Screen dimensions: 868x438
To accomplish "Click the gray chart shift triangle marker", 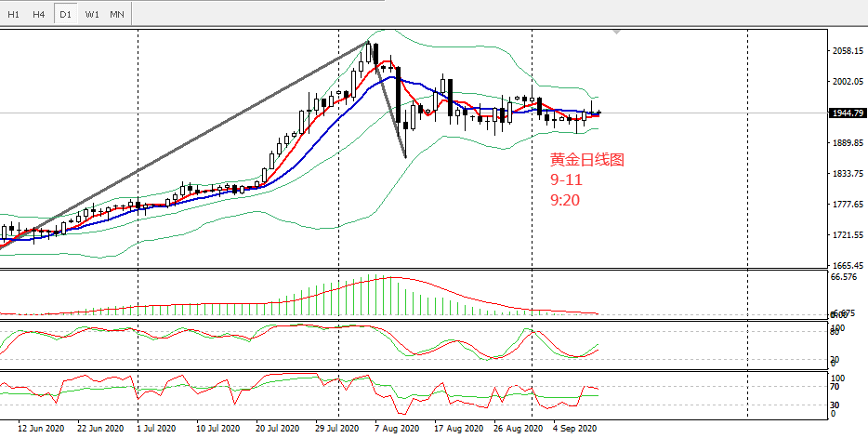I will tap(616, 33).
